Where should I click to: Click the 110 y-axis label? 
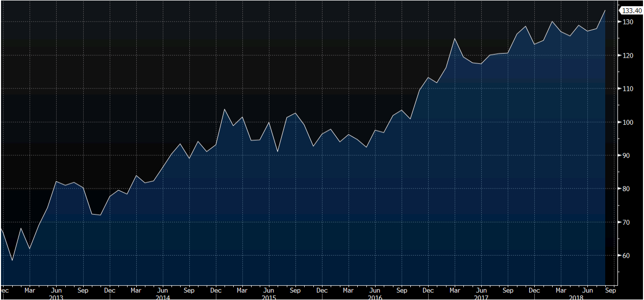pos(626,89)
